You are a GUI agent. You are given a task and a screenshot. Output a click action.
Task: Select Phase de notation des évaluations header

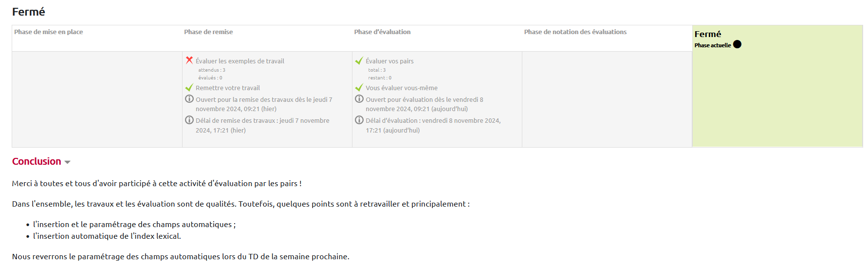pos(575,32)
